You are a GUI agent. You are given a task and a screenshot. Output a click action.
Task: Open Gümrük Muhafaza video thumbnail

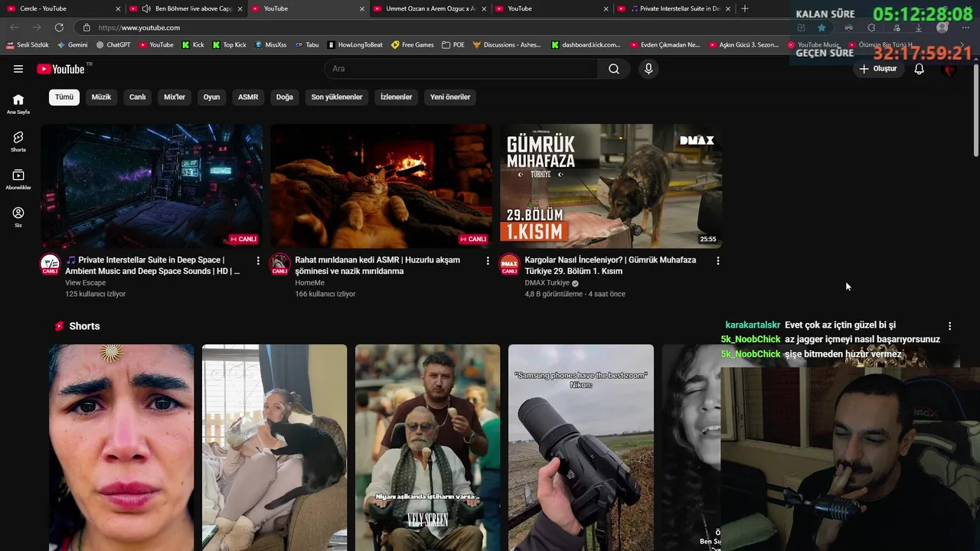611,186
